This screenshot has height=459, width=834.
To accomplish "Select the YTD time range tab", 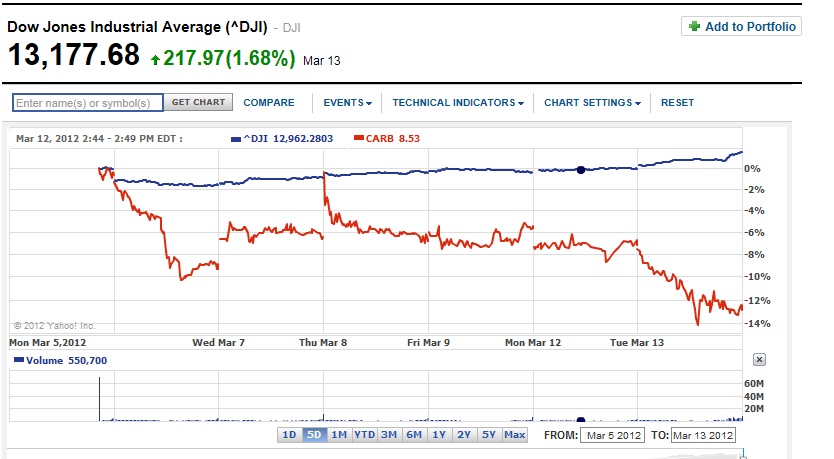I will 364,435.
